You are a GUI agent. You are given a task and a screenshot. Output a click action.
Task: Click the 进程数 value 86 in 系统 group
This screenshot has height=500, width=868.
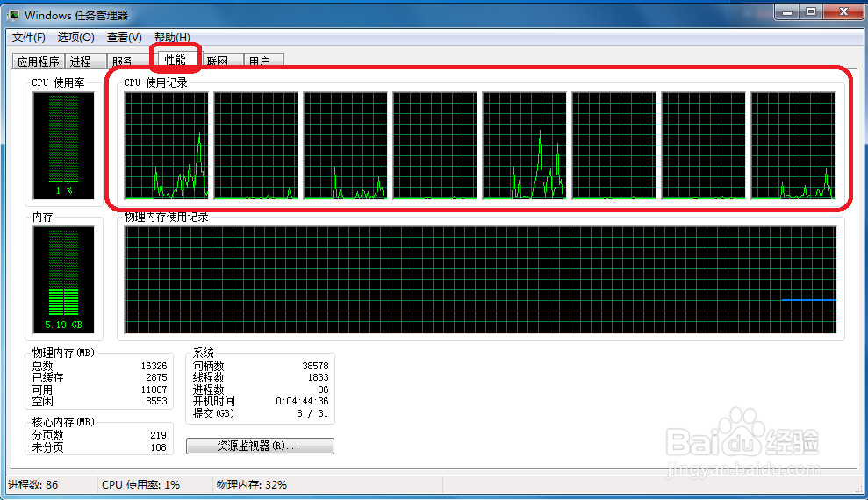click(323, 389)
